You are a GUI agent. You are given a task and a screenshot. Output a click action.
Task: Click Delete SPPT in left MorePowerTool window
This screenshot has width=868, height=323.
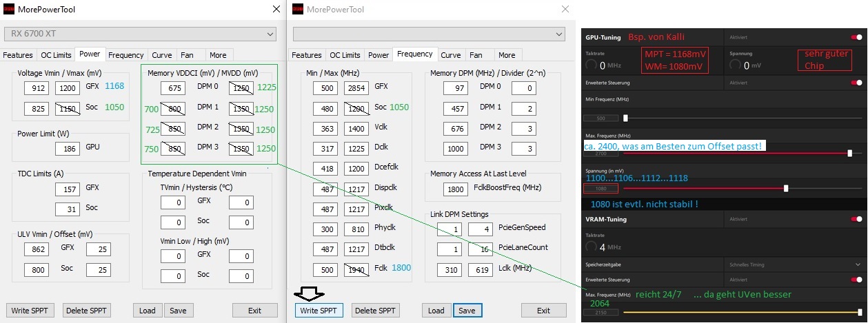[x=87, y=310]
